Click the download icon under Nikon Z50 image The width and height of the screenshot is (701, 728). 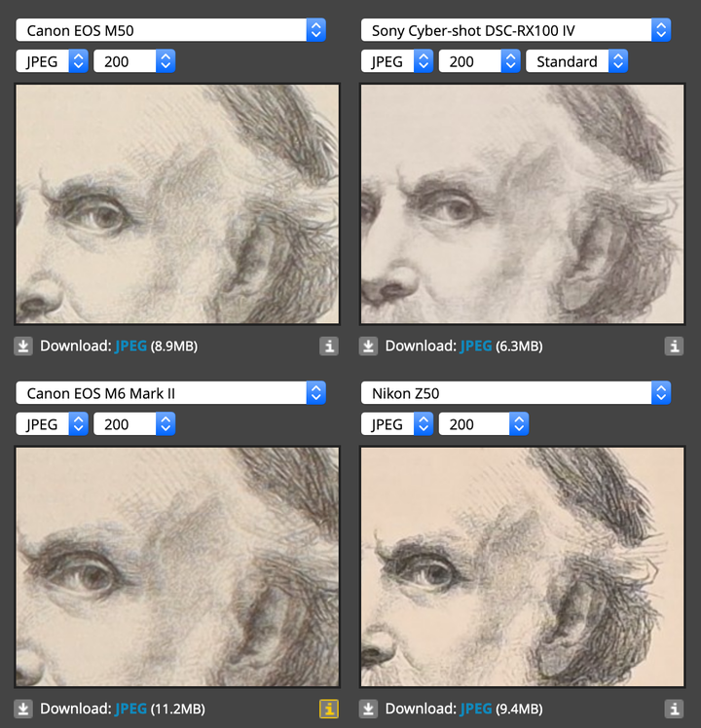tap(368, 709)
